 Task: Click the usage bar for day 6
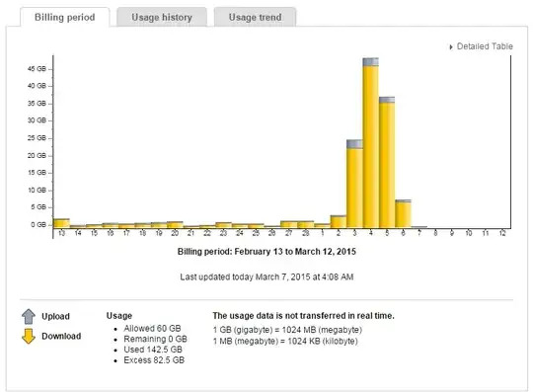(403, 213)
